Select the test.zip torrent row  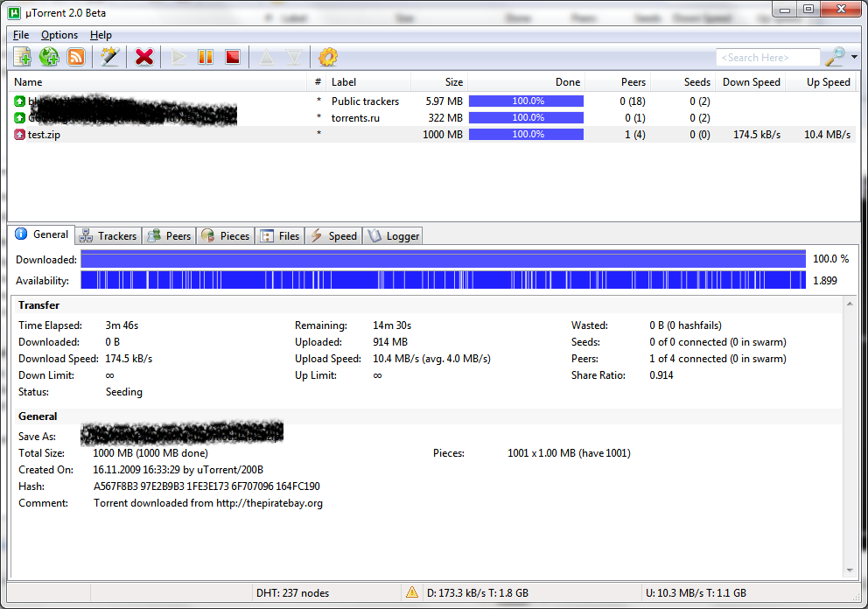[x=433, y=135]
